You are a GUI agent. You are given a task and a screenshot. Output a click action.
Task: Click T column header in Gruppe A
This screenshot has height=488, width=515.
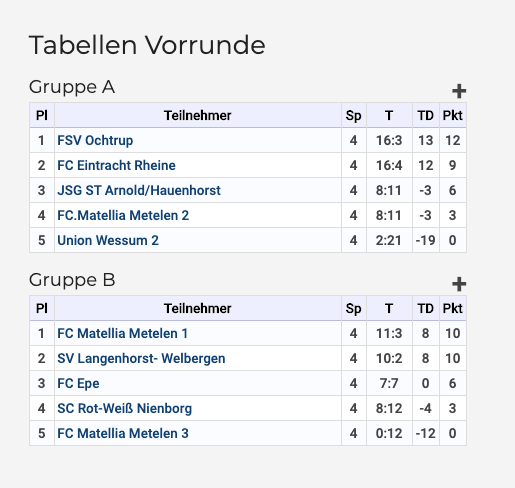coord(389,116)
